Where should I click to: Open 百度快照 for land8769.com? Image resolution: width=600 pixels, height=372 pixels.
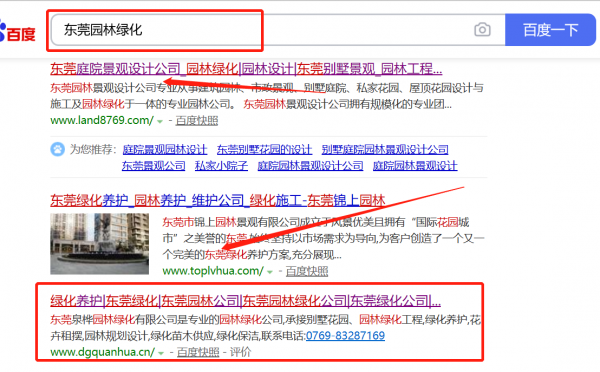tap(197, 121)
